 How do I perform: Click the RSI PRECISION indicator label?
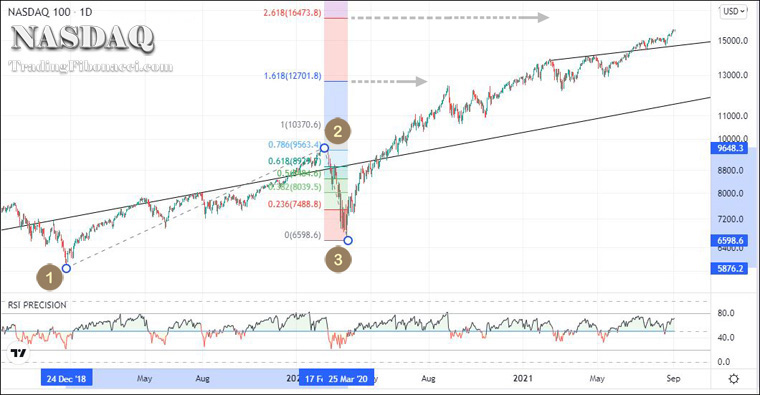click(x=37, y=305)
